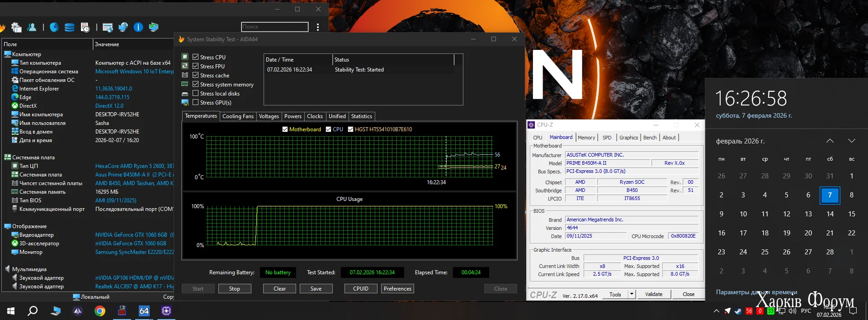Click the volume speaker icon in system tray

[x=792, y=311]
